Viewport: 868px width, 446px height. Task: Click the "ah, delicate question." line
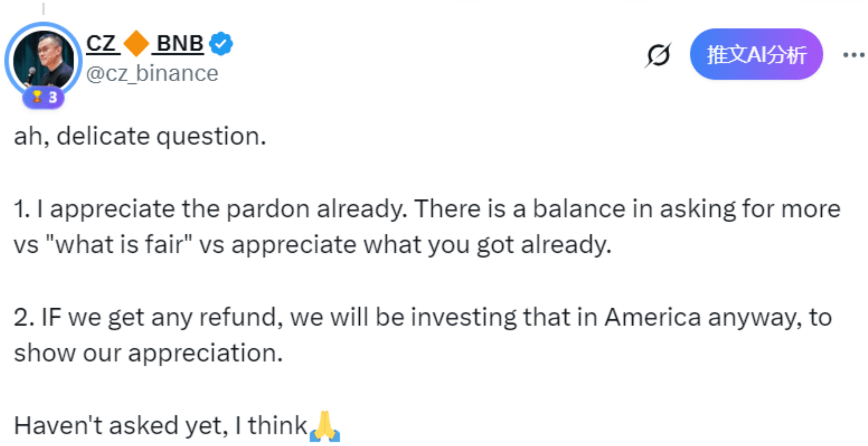click(x=140, y=136)
